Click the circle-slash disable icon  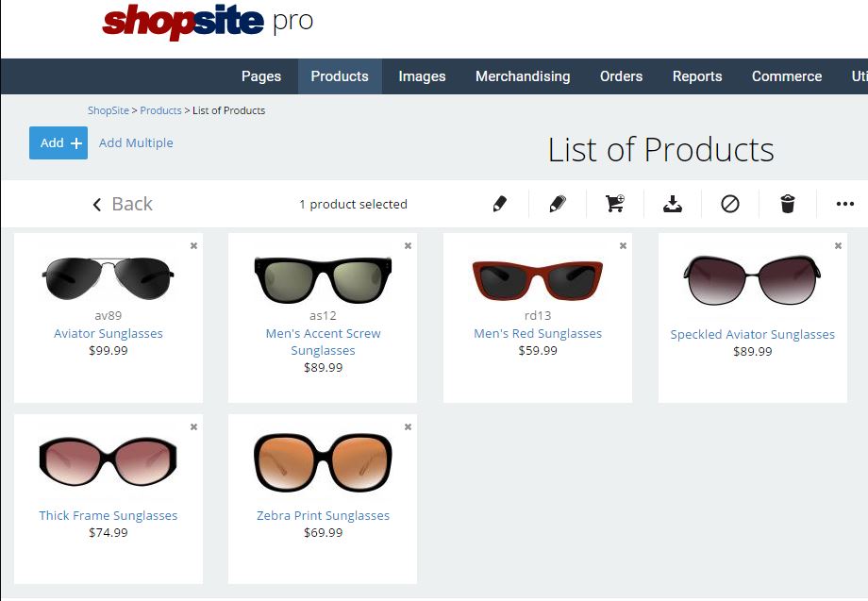(730, 204)
